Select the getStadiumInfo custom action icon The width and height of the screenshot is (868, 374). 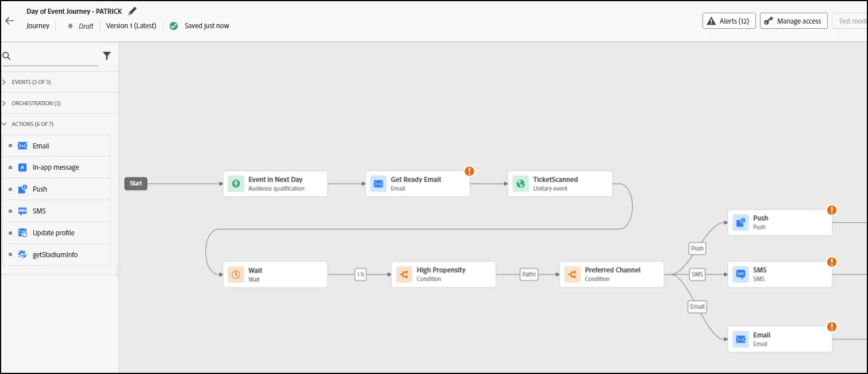(x=22, y=255)
